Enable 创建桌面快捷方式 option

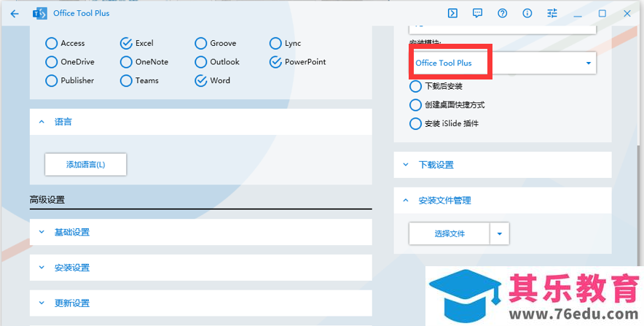pos(416,105)
